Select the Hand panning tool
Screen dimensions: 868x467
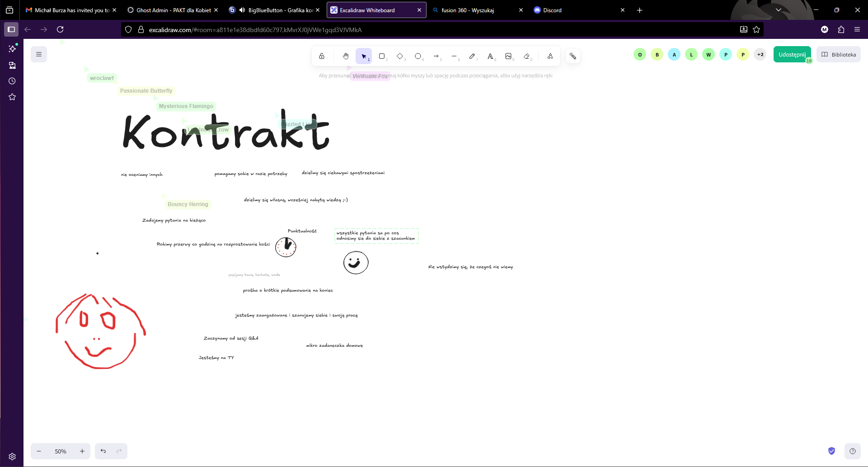pos(346,56)
